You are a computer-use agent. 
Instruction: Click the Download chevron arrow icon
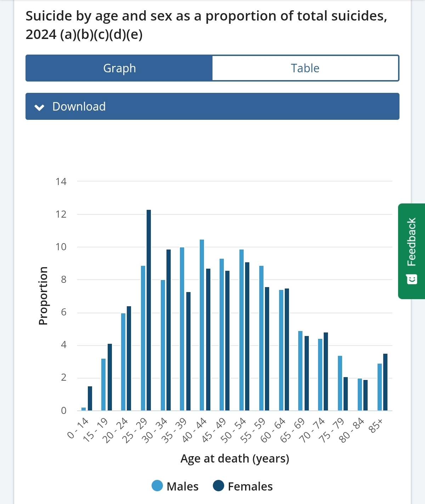pos(40,107)
